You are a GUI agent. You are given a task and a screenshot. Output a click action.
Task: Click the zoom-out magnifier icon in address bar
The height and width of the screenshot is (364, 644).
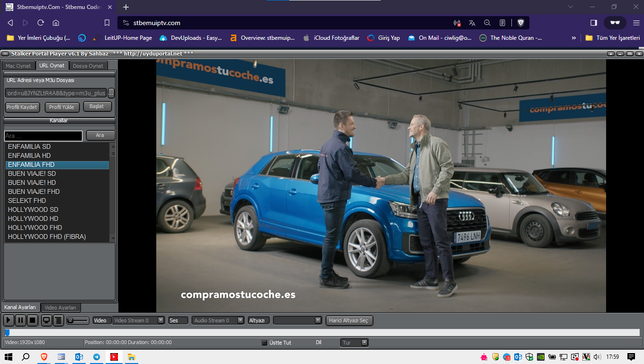tap(487, 23)
